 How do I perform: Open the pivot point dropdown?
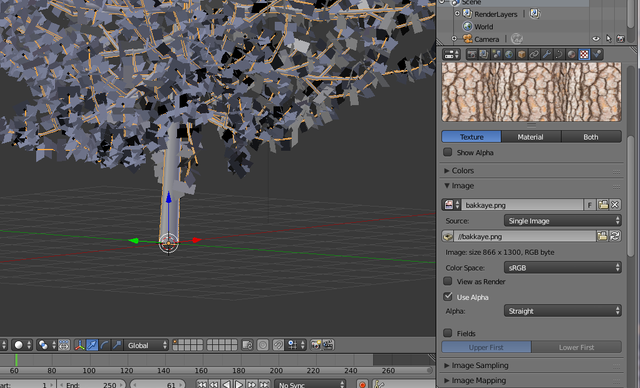pos(47,345)
